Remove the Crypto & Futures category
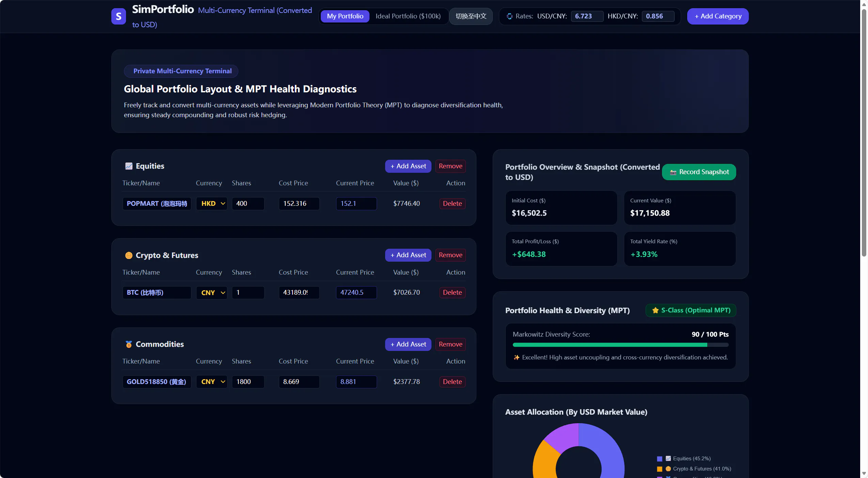The image size is (868, 478). point(451,255)
